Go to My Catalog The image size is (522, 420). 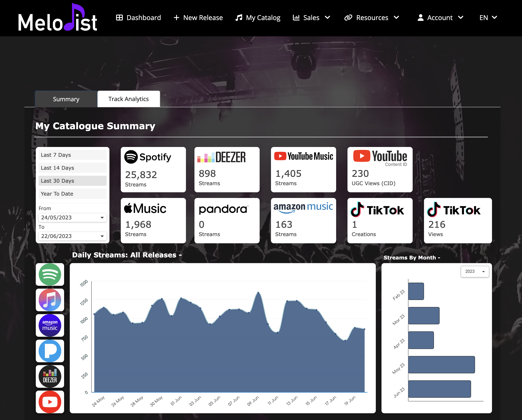click(258, 18)
